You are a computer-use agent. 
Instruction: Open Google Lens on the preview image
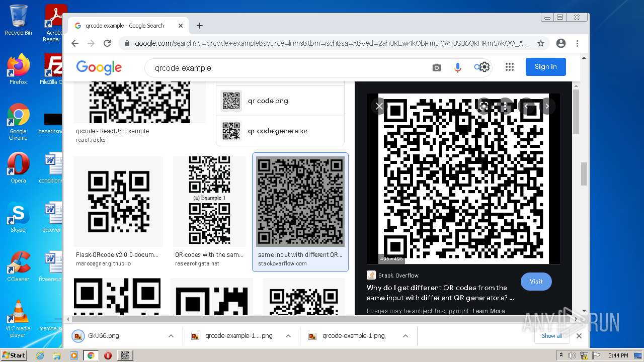click(x=484, y=106)
